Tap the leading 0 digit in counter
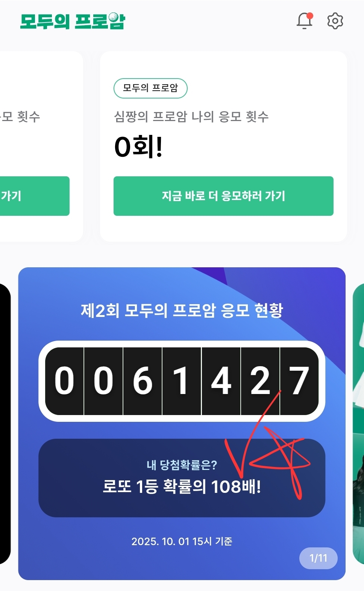Viewport: 364px width, 591px height. pyautogui.click(x=64, y=381)
